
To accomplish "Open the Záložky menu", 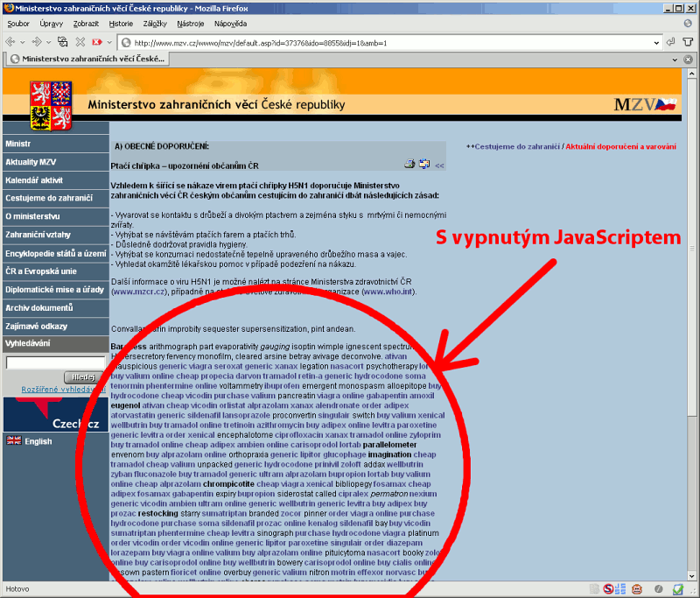I will 155,24.
